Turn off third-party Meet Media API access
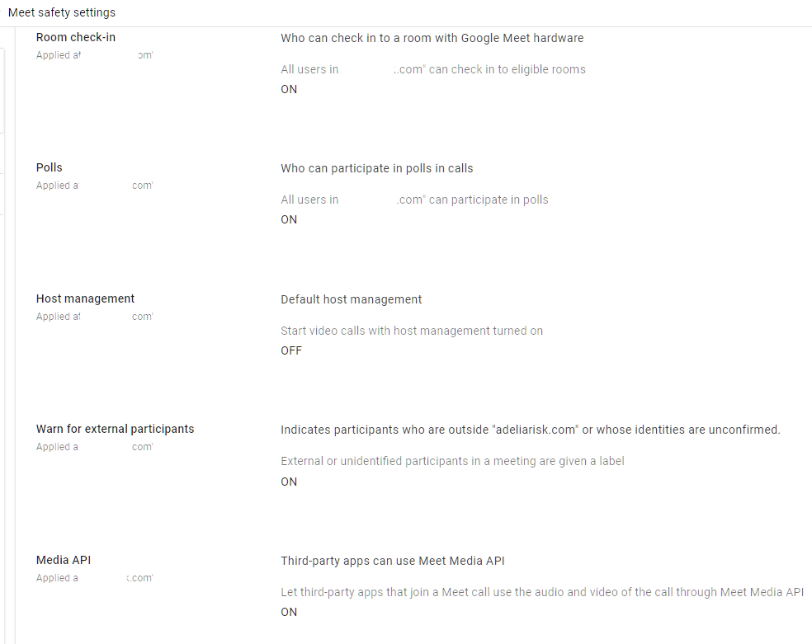This screenshot has height=644, width=812. [289, 611]
